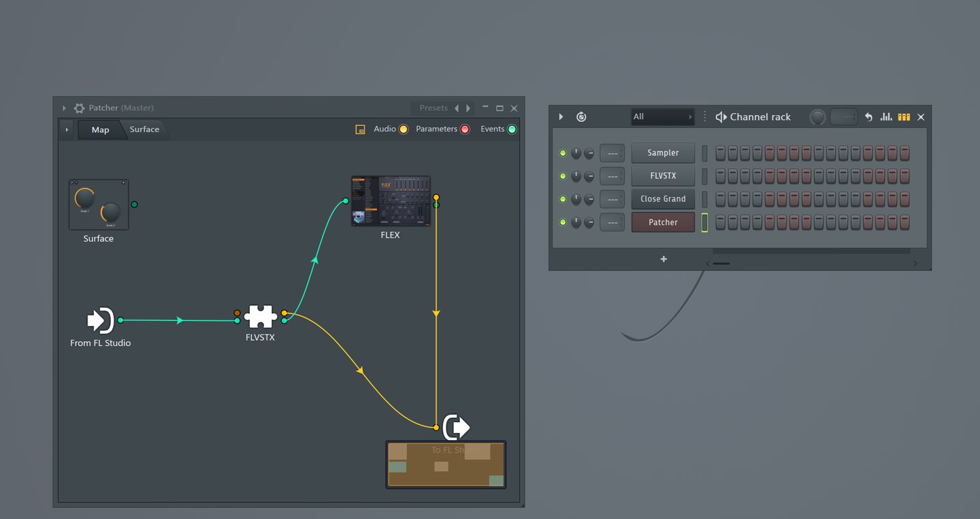This screenshot has height=519, width=980.
Task: Toggle Events connections visibility in Patcher
Action: pos(512,129)
